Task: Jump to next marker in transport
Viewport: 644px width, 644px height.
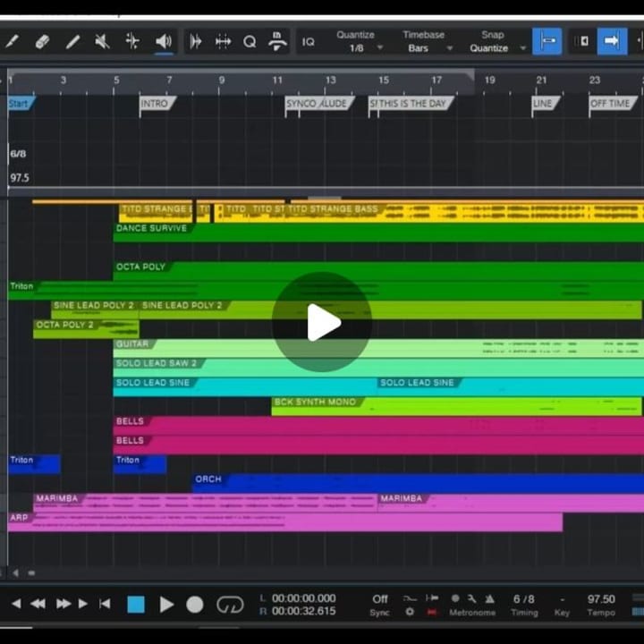Action: pyautogui.click(x=83, y=604)
